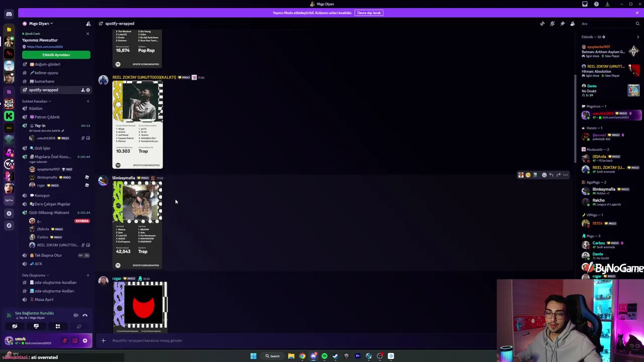
Task: Open the threads icon in channel header
Action: click(x=542, y=24)
